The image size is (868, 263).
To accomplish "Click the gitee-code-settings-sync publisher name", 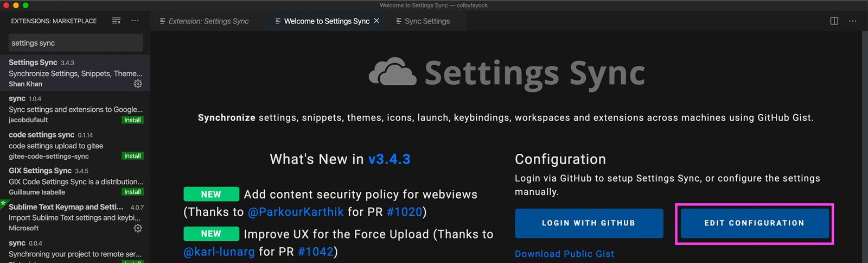I will (x=49, y=156).
